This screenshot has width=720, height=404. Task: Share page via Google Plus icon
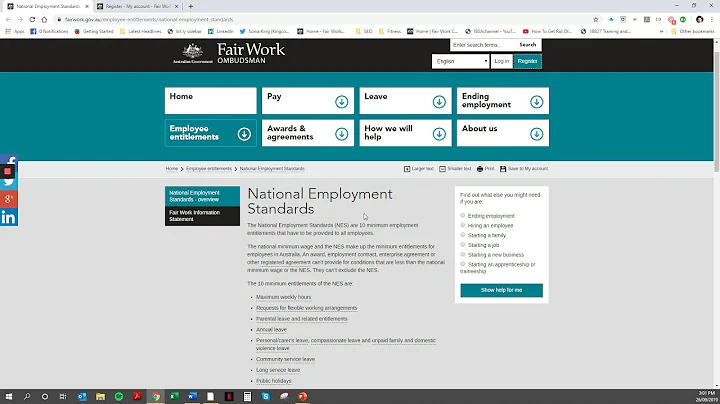[9, 199]
